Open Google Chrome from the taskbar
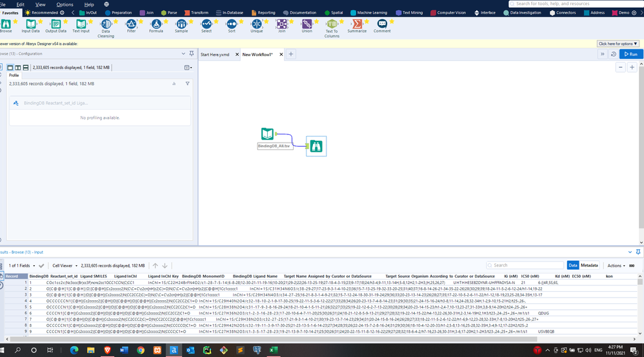Viewport: 644px width, 357px height. [141, 350]
